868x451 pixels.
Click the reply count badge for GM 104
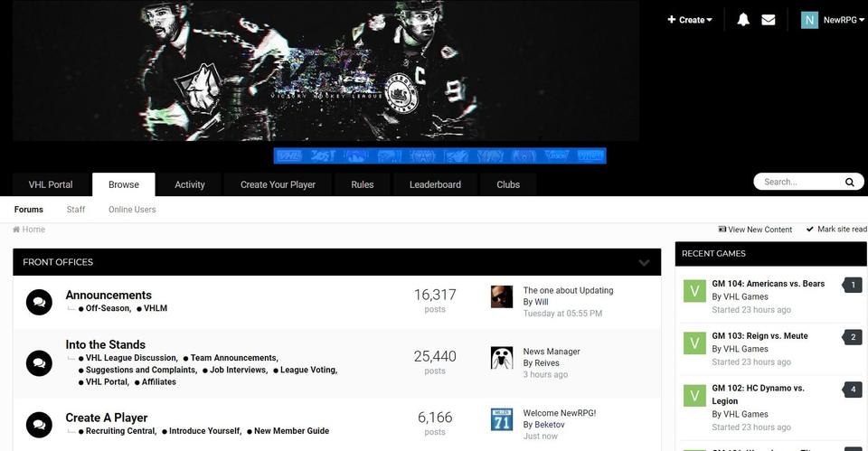point(853,285)
